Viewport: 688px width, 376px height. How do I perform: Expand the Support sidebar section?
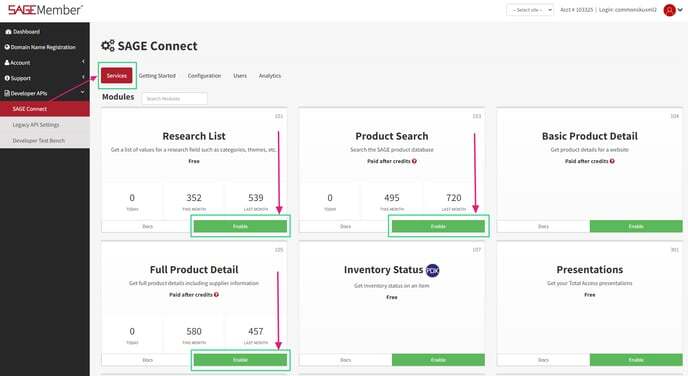click(44, 78)
